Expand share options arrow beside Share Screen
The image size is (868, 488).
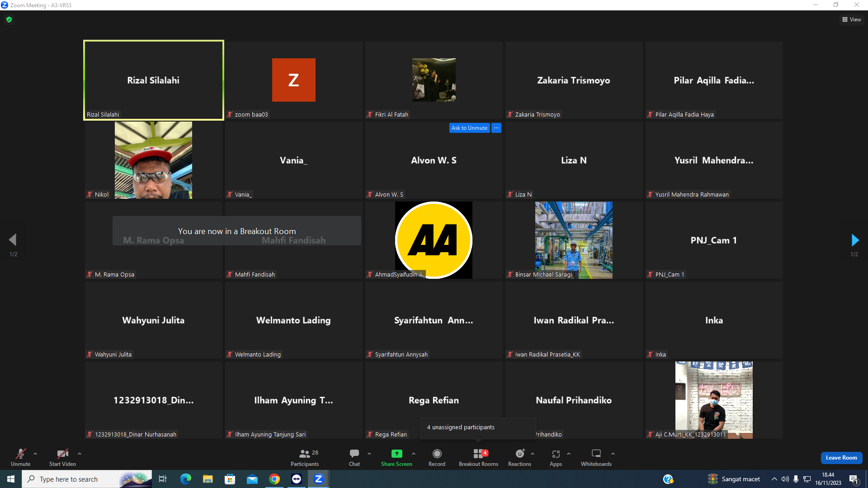click(414, 454)
